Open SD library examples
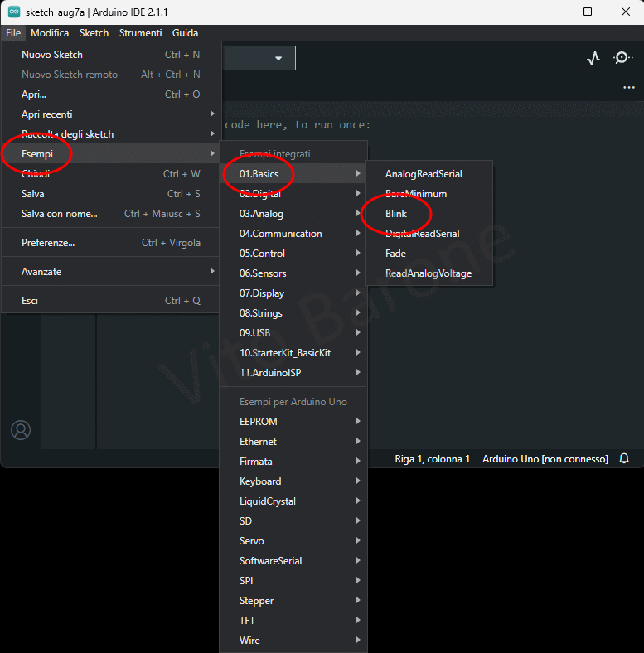Image resolution: width=644 pixels, height=653 pixels. 293,521
